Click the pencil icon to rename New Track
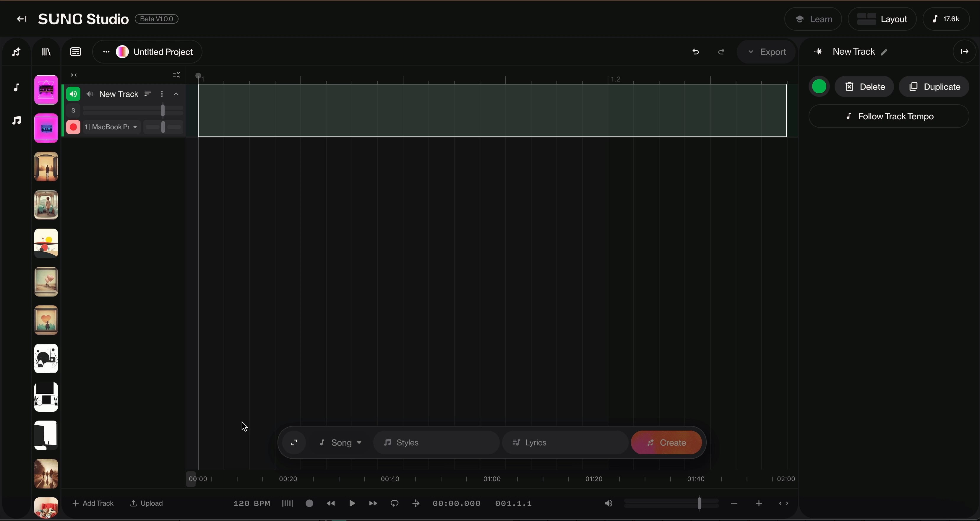Screen dimensions: 980x521 point(884,52)
